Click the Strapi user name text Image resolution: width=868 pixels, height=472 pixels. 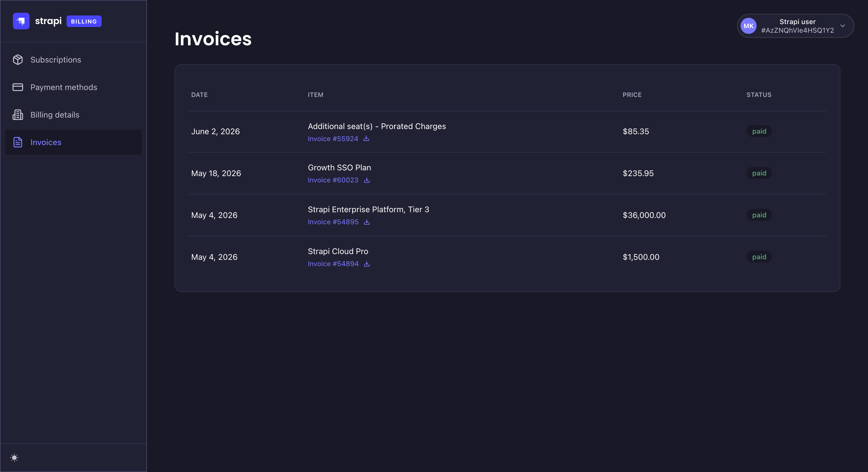[798, 22]
